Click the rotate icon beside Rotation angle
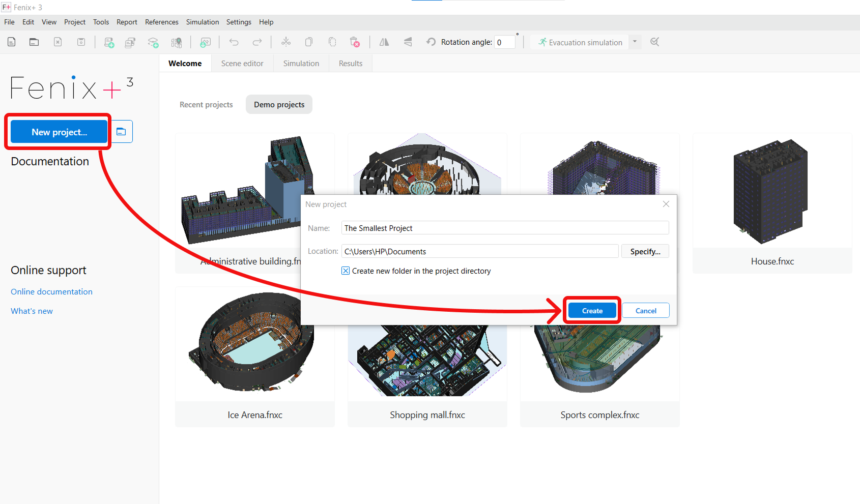The image size is (860, 504). pos(431,42)
